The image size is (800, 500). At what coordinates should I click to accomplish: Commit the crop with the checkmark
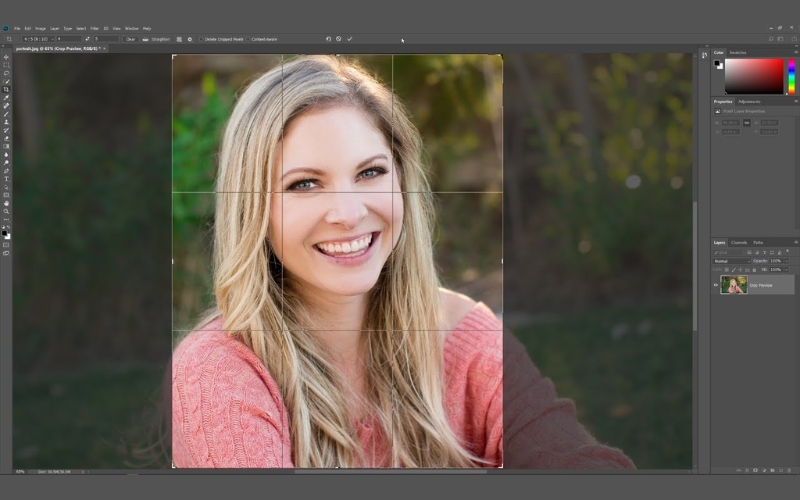pos(350,39)
